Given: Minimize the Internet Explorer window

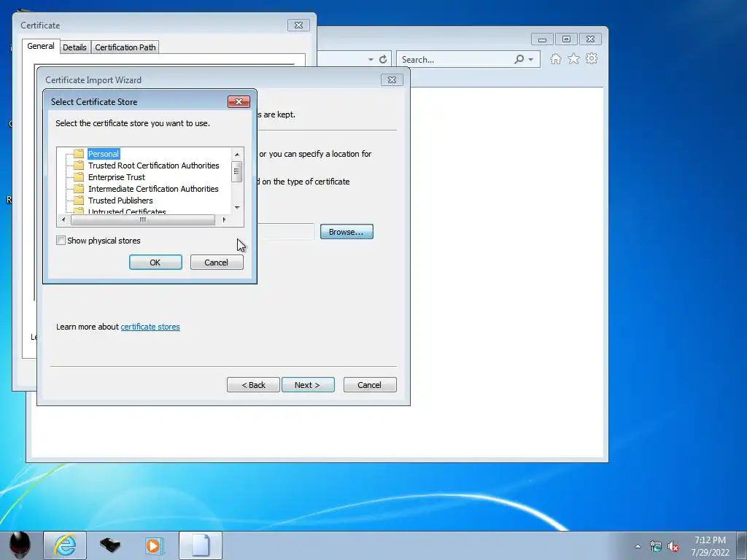Looking at the screenshot, I should 542,39.
